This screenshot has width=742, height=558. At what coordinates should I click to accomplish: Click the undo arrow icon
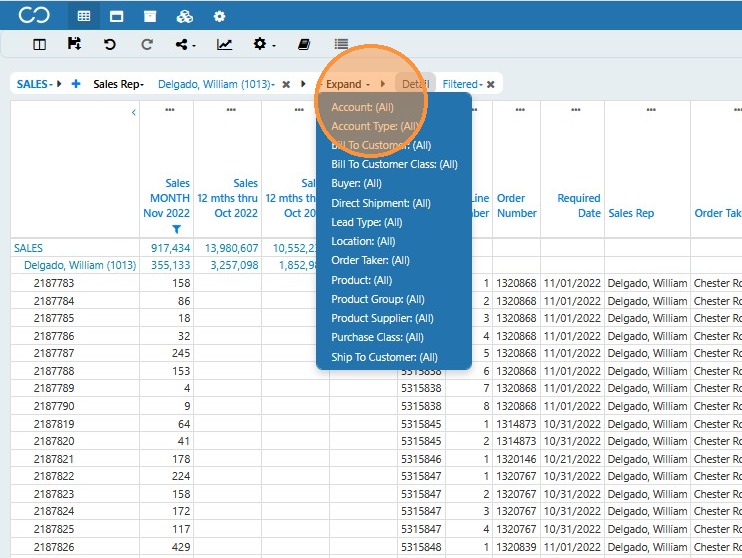point(110,44)
